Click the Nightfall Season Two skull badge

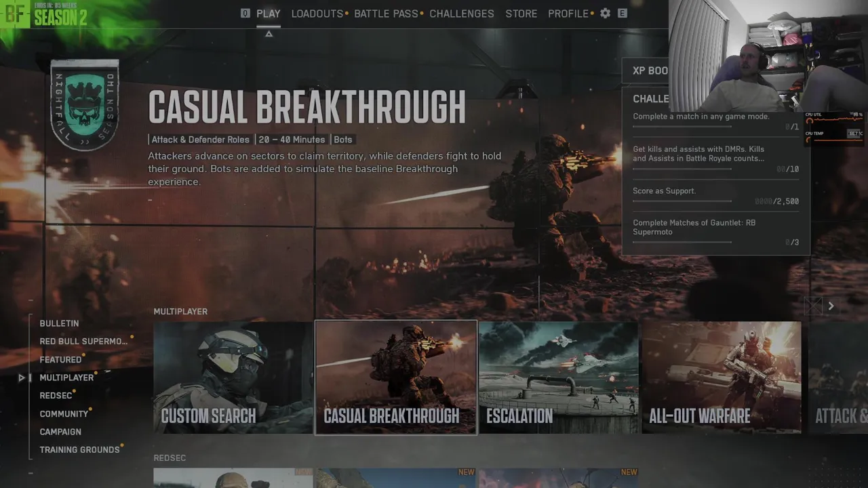pos(85,105)
